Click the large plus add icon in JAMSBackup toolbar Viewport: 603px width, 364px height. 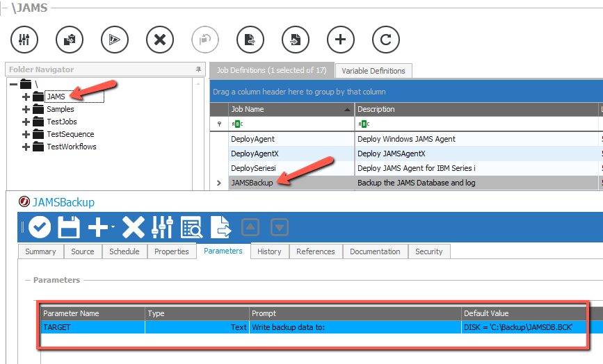98,227
